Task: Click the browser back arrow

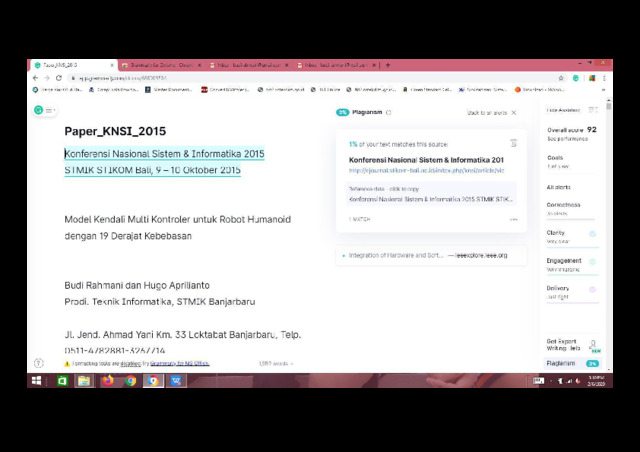Action: coord(36,78)
